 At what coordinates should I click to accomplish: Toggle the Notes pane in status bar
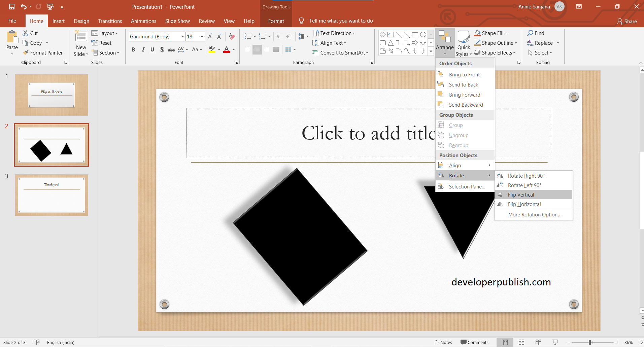tap(443, 342)
